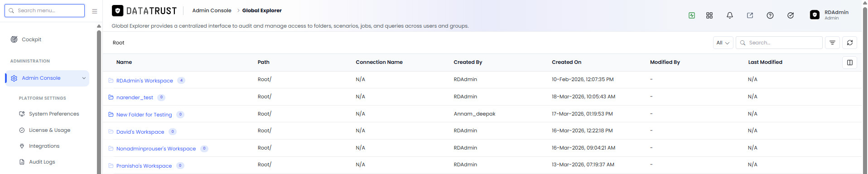Click the System Preferences icon

(22, 114)
